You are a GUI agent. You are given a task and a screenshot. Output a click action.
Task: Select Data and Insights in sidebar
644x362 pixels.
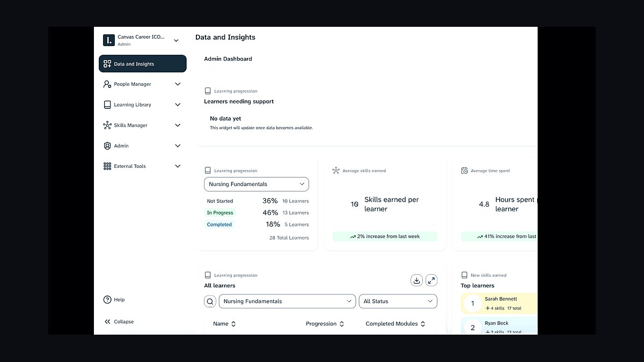[x=143, y=64]
